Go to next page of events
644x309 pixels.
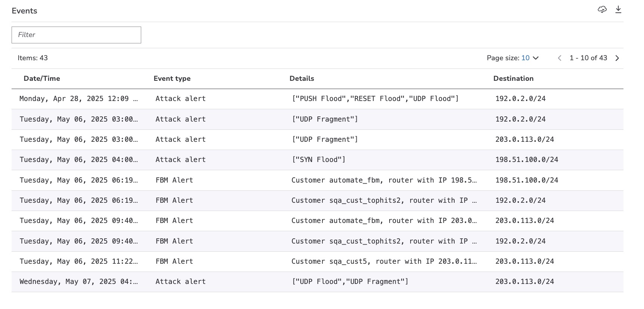click(617, 58)
